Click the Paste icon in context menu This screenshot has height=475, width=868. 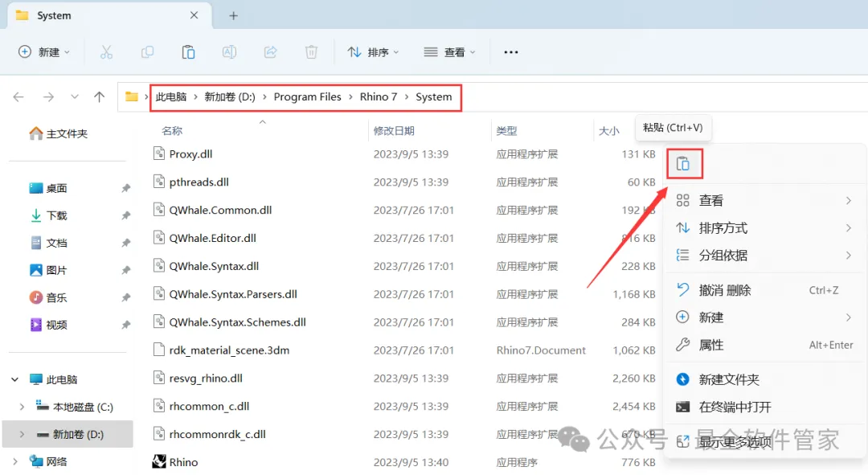tap(683, 164)
